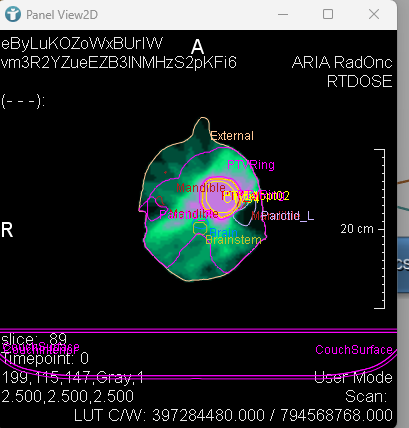Click the User Mode annotation text
This screenshot has height=428, width=409.
(353, 377)
